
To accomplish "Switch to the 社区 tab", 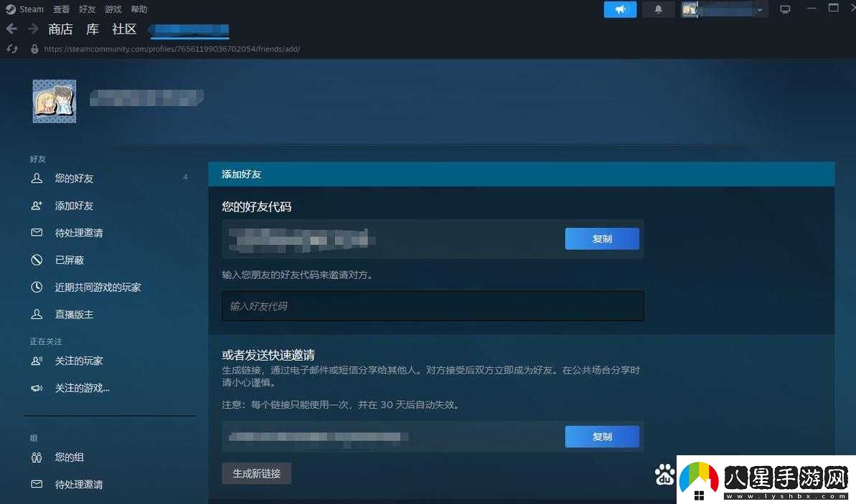I will click(123, 29).
